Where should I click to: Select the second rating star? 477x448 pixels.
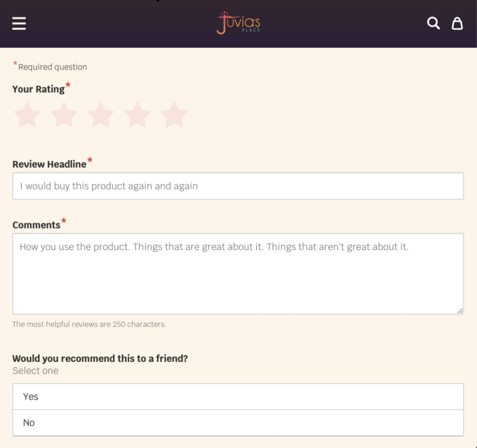pos(64,115)
